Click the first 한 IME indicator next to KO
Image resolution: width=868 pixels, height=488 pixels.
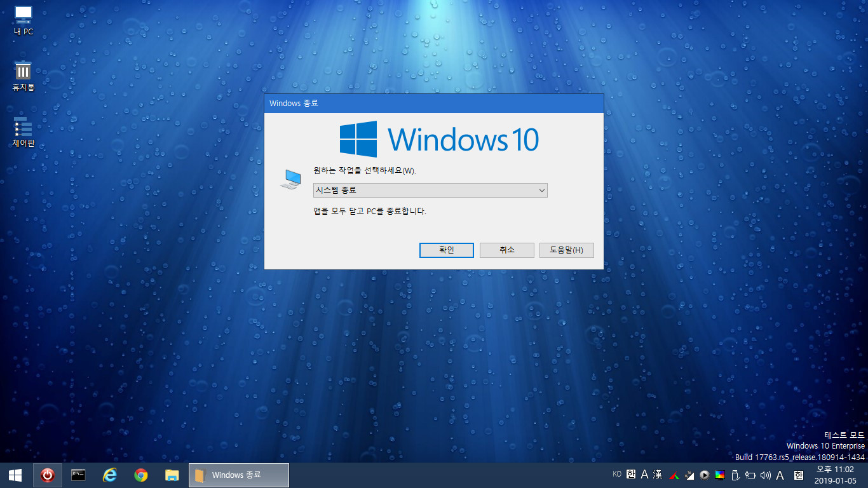pyautogui.click(x=630, y=474)
